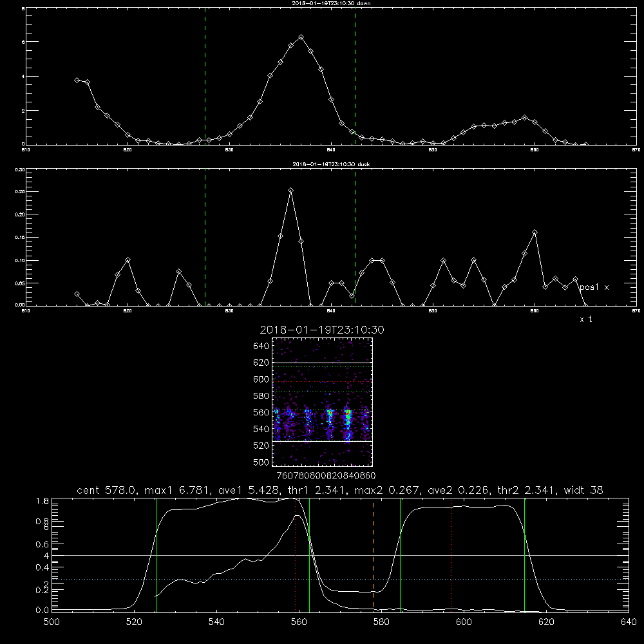Click the green vertical line near 615 in bottom plot
This screenshot has width=644, height=644.
[x=524, y=554]
